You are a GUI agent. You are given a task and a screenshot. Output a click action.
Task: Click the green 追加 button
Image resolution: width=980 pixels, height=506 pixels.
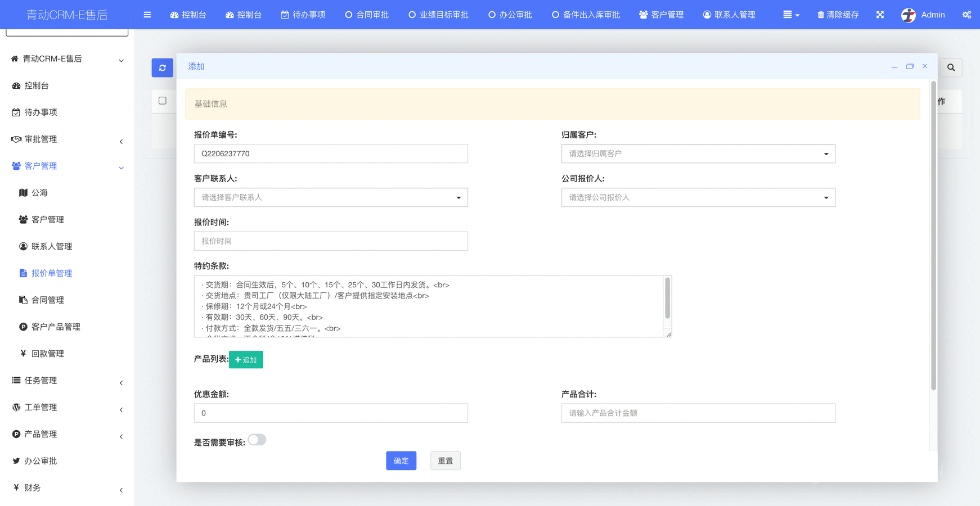pyautogui.click(x=246, y=360)
